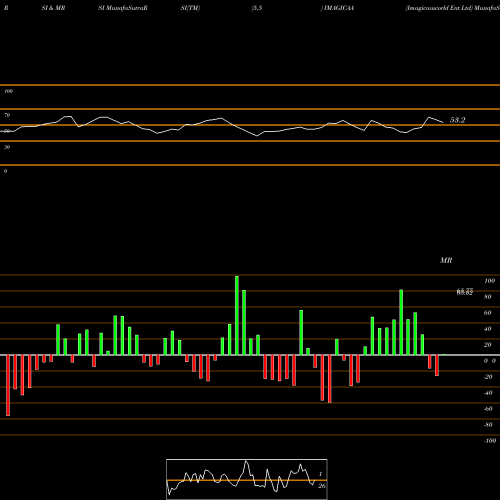The width and height of the screenshot is (500, 500).
Task: Click the 'SI & MR' header text
Action: tap(53, 8)
